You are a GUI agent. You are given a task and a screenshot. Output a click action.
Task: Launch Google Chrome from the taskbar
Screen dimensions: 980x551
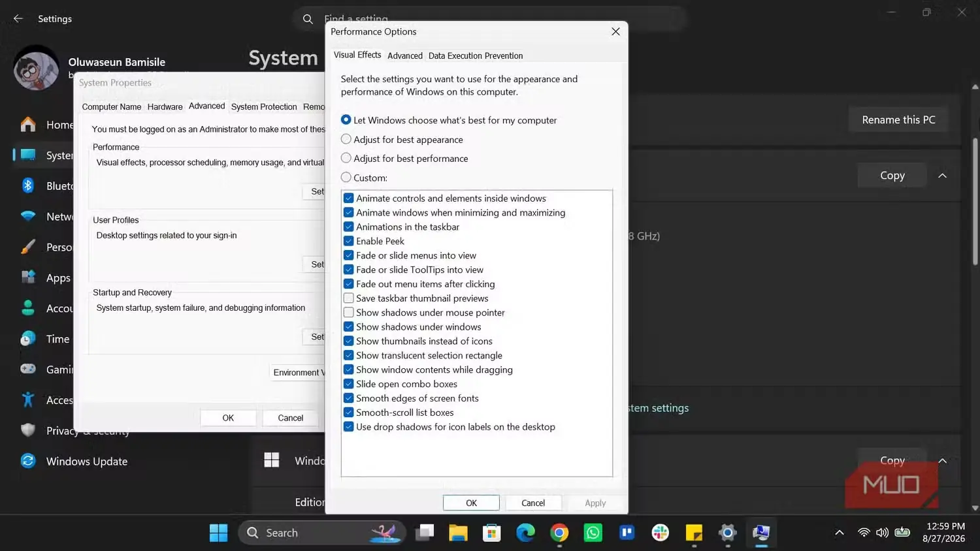pyautogui.click(x=559, y=533)
